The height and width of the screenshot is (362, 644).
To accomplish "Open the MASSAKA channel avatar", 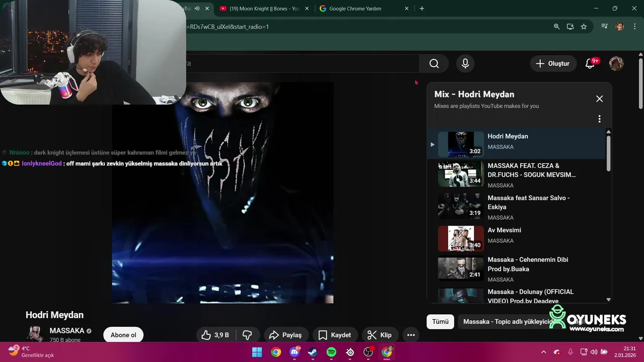I will [x=35, y=334].
